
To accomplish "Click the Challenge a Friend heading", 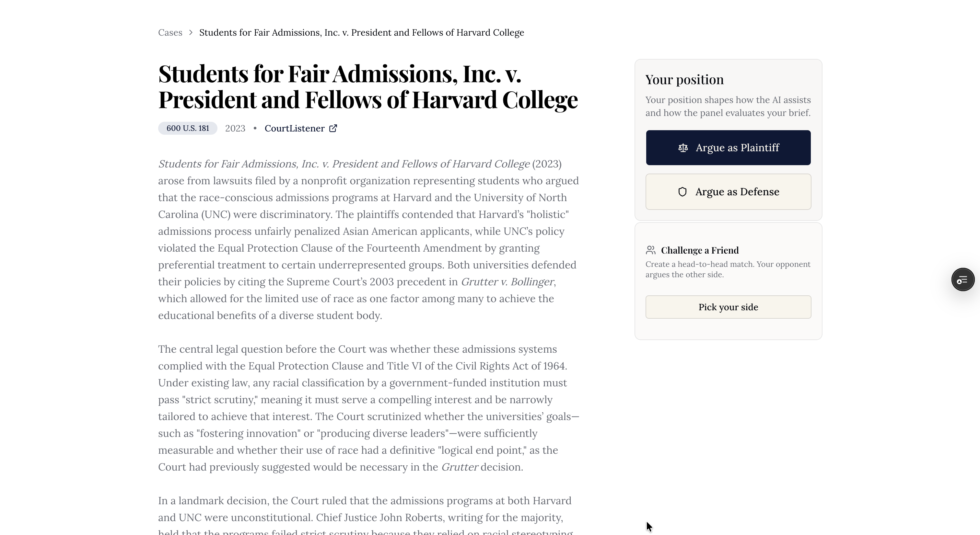I will click(700, 250).
